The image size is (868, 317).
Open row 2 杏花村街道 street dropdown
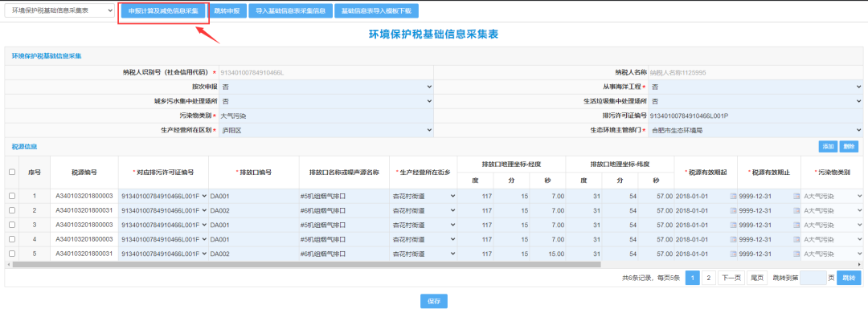[424, 211]
